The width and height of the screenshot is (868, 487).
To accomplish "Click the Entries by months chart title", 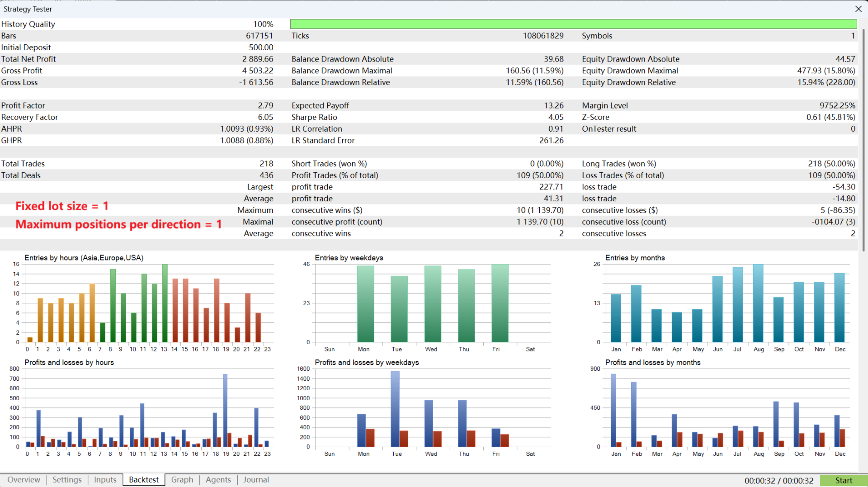I will (x=635, y=258).
